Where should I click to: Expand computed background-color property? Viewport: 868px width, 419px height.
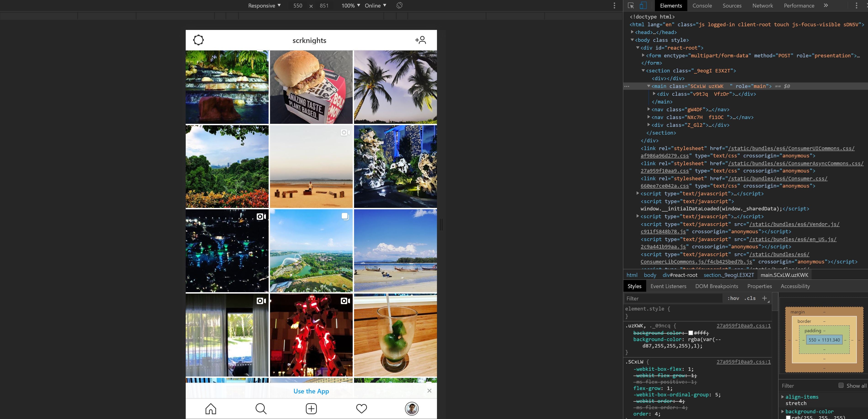point(782,411)
